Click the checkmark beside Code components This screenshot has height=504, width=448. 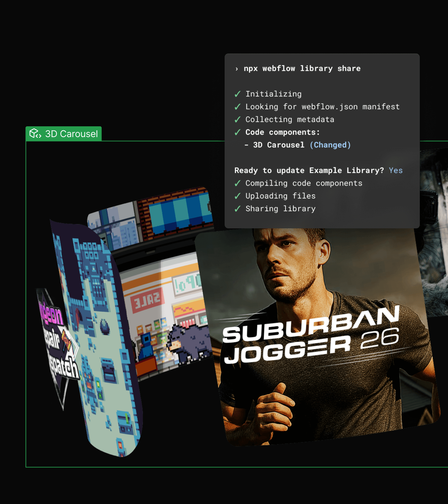coord(238,133)
